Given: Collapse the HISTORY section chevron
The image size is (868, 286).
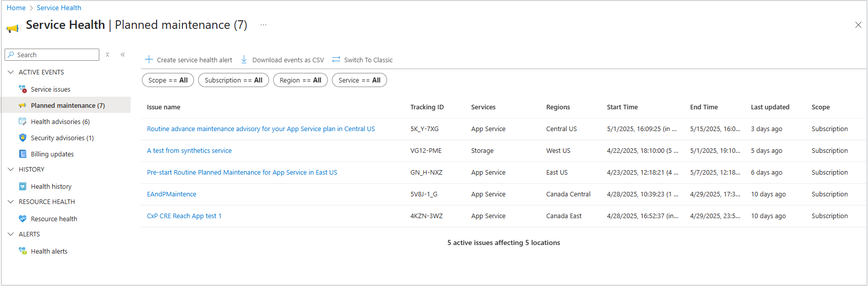Looking at the screenshot, I should click(11, 170).
